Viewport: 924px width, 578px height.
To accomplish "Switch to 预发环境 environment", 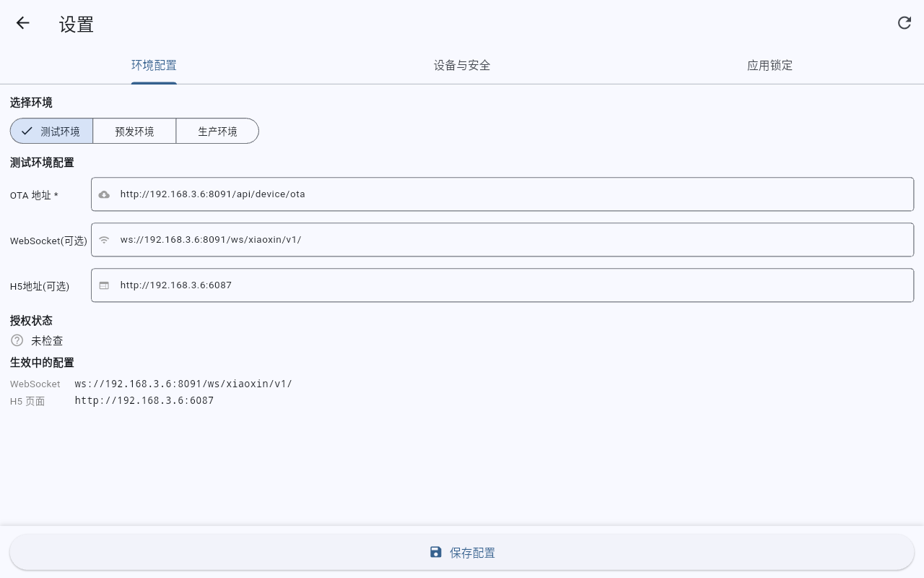I will (134, 131).
